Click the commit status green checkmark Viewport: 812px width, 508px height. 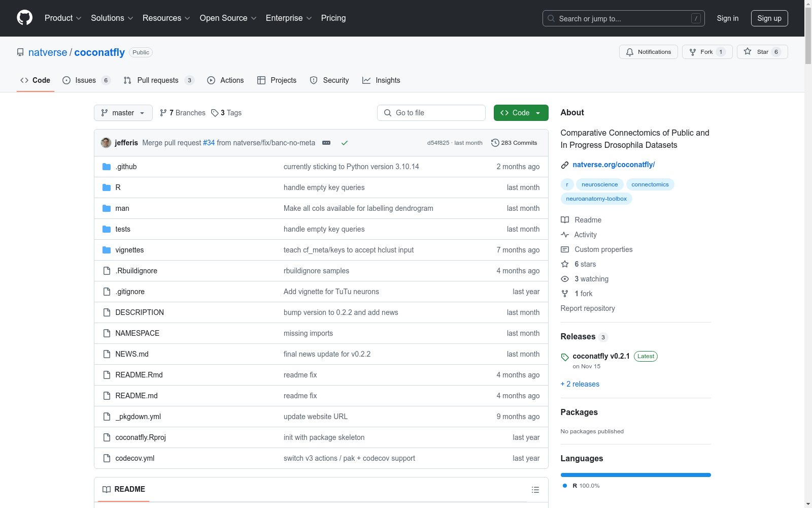click(x=345, y=143)
